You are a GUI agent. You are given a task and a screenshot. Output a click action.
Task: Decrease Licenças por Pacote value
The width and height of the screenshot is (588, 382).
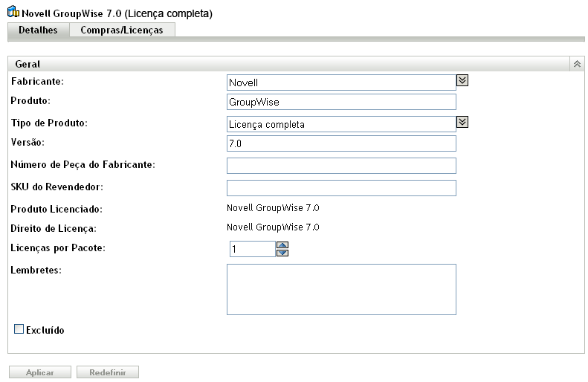(282, 253)
